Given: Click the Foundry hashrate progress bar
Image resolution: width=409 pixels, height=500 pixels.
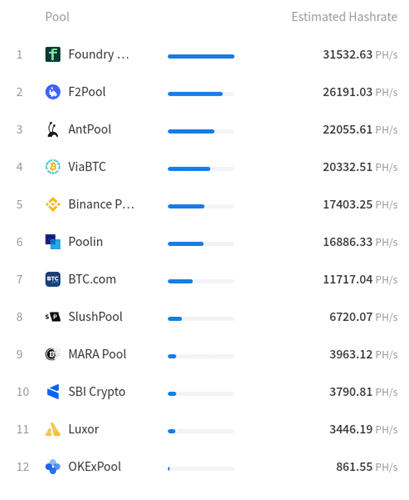Looking at the screenshot, I should pyautogui.click(x=201, y=56).
